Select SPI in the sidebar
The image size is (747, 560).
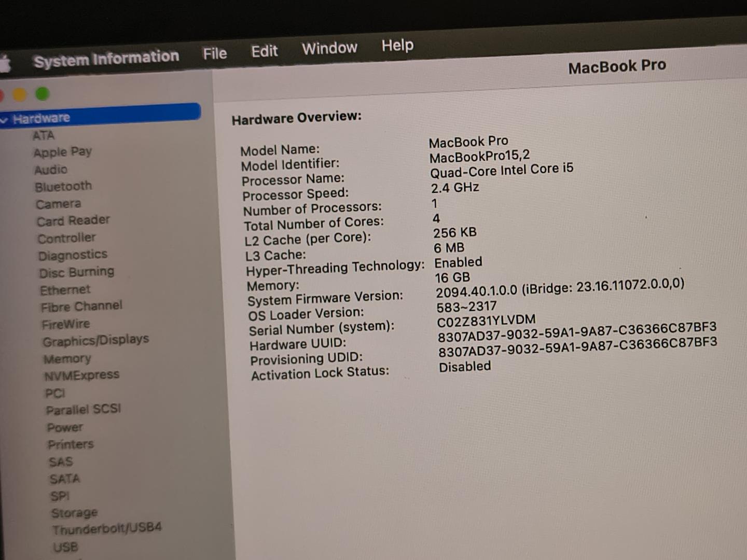tap(60, 496)
